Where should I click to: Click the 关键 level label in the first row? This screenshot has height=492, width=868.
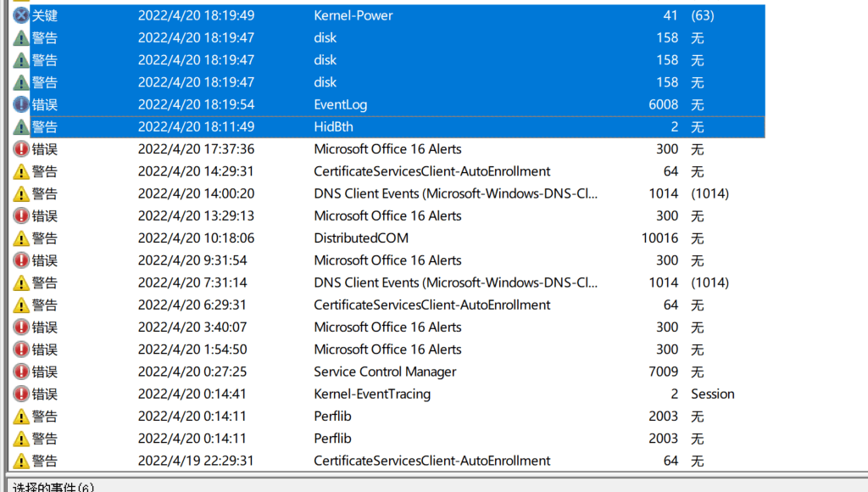point(44,15)
